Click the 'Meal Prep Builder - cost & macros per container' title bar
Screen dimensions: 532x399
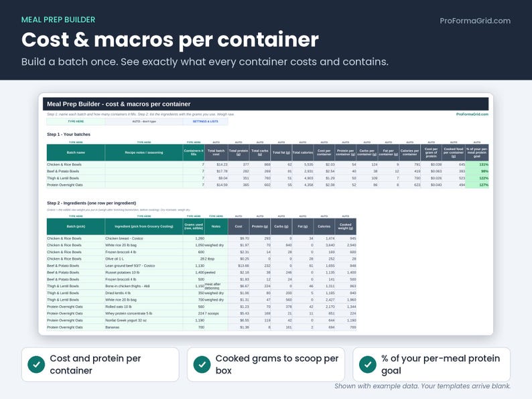pyautogui.click(x=265, y=104)
